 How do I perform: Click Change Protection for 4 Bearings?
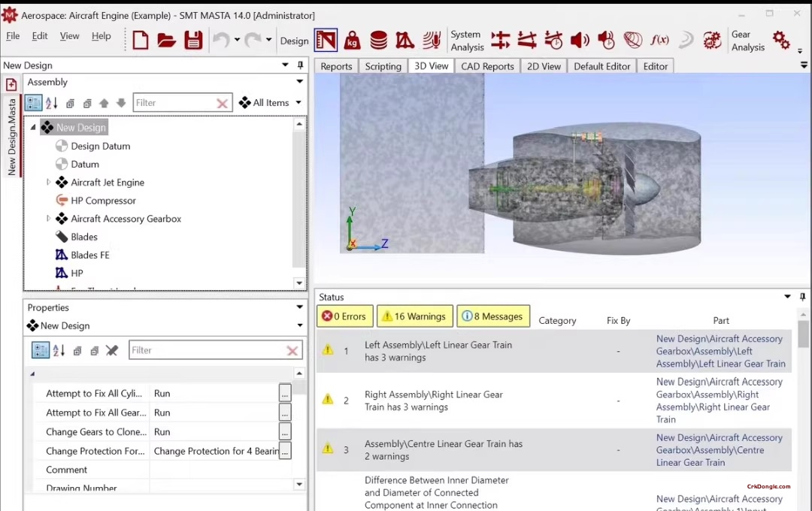click(x=217, y=451)
